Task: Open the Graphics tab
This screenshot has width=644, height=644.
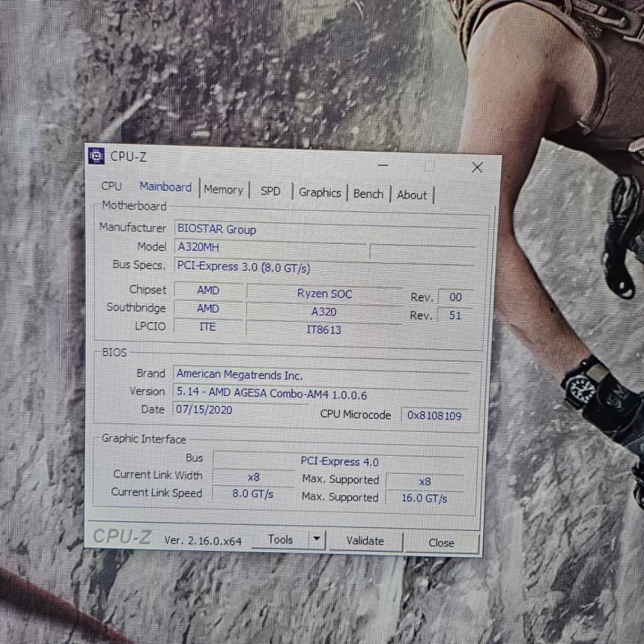Action: click(320, 192)
